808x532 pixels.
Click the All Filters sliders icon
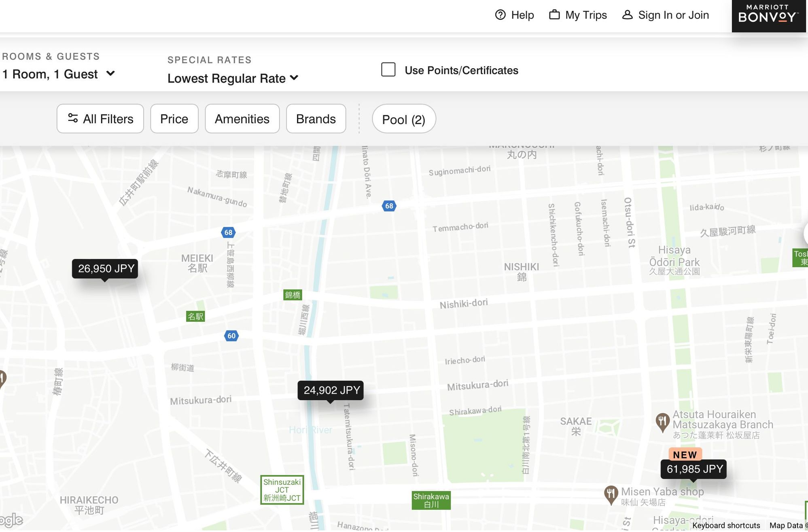click(73, 118)
